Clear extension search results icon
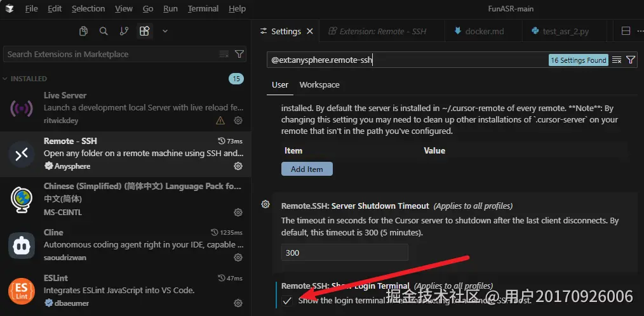Screen dimensions: 644x316 tap(224, 54)
